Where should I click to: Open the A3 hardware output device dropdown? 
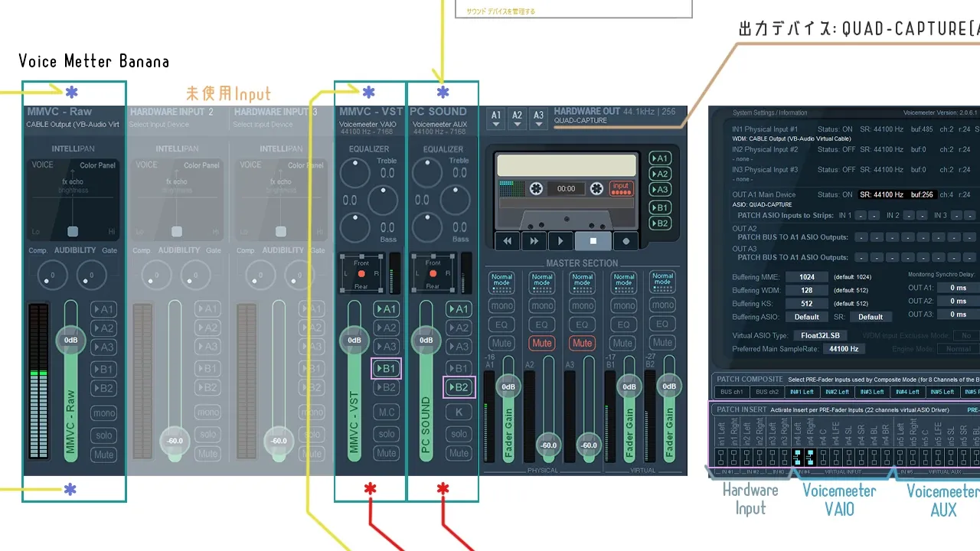pyautogui.click(x=539, y=116)
